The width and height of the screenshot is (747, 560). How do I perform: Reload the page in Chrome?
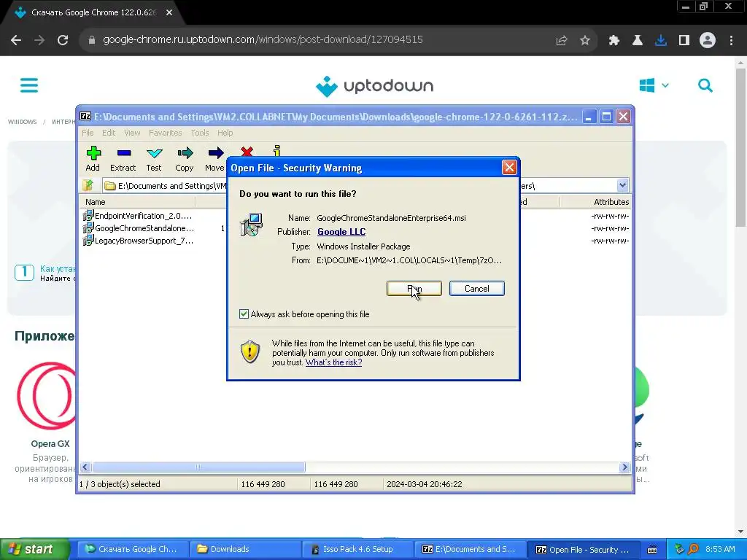63,40
